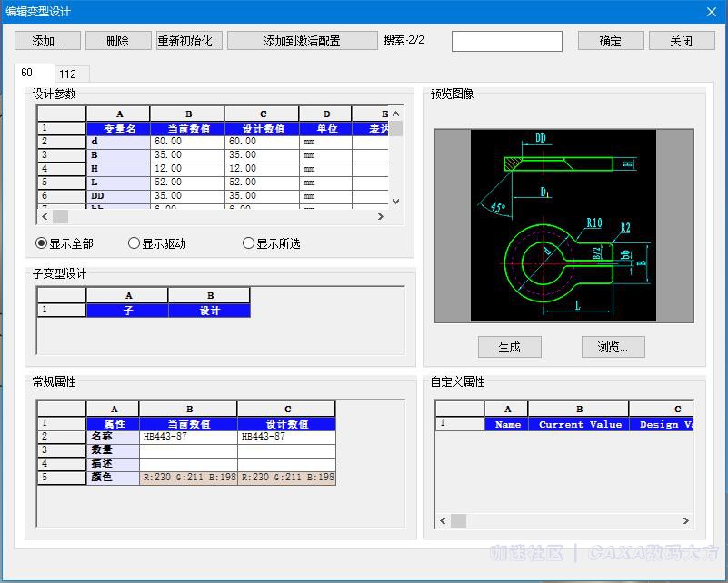Click the 添加... button
The width and height of the screenshot is (728, 583).
pos(47,41)
